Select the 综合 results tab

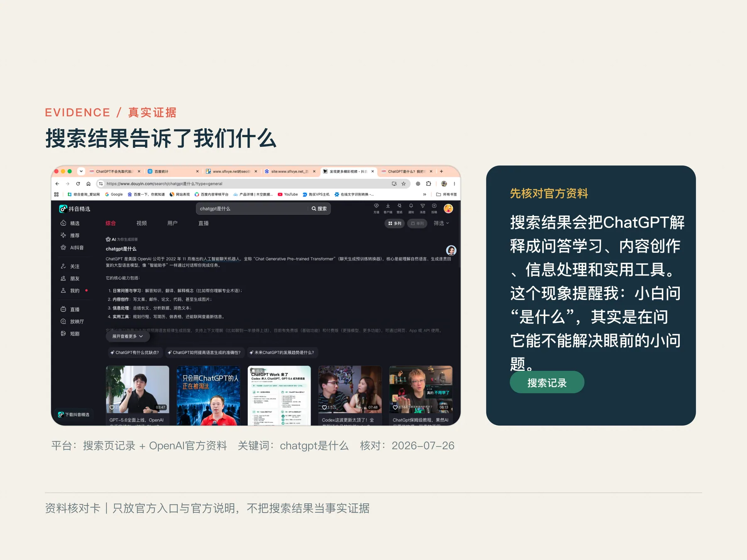(111, 223)
